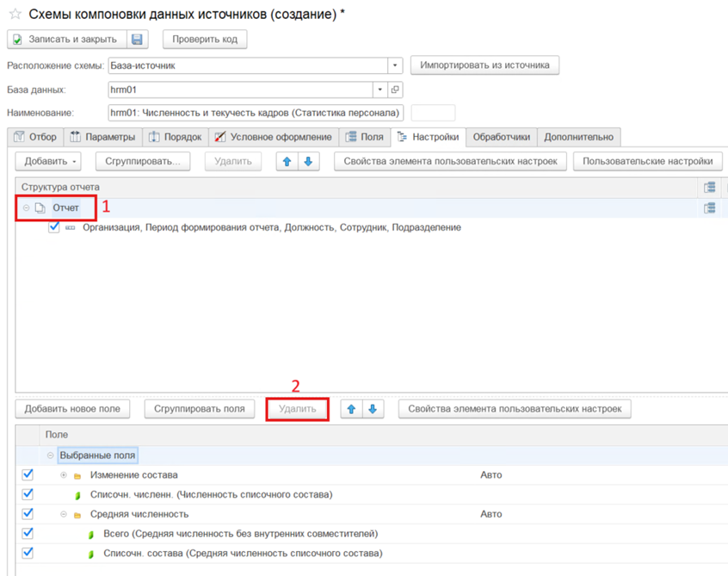Image resolution: width=728 pixels, height=576 pixels.
Task: Uncheck the Организация, Период grouping checkbox
Action: coord(54,227)
